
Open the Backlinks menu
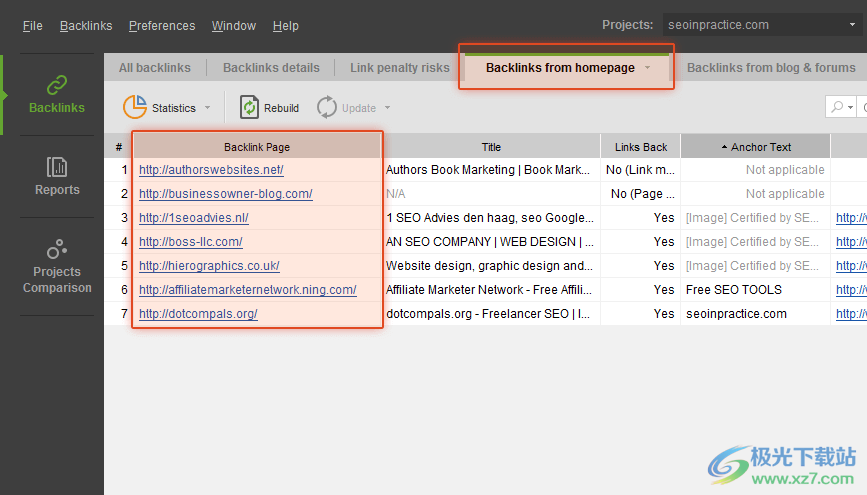click(86, 25)
